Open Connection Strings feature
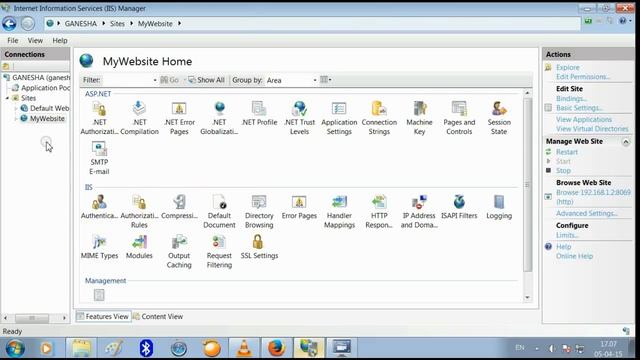The width and height of the screenshot is (640, 360). (x=379, y=118)
